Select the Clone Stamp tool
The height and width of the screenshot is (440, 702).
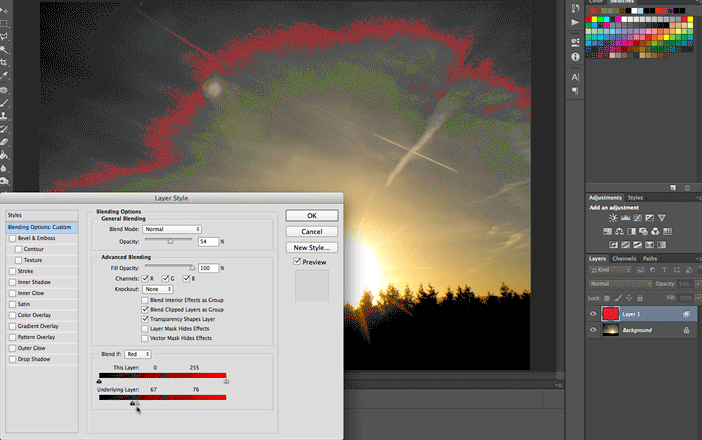point(4,116)
